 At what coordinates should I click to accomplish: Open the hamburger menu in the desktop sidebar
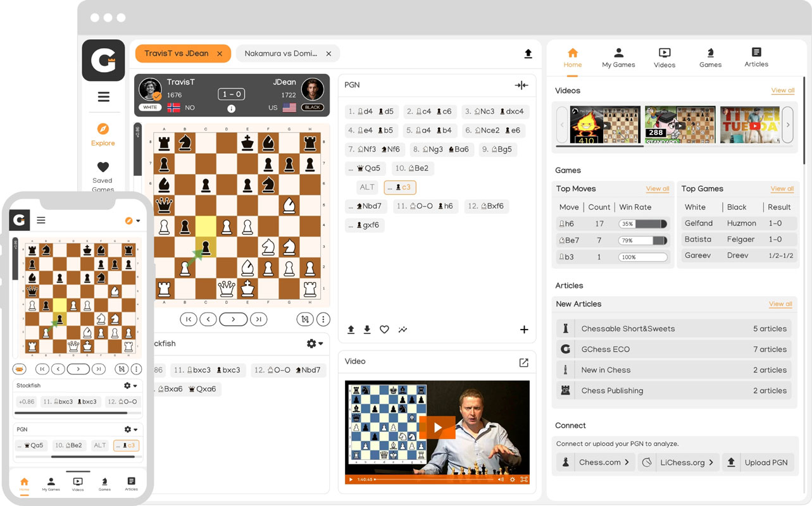point(103,97)
